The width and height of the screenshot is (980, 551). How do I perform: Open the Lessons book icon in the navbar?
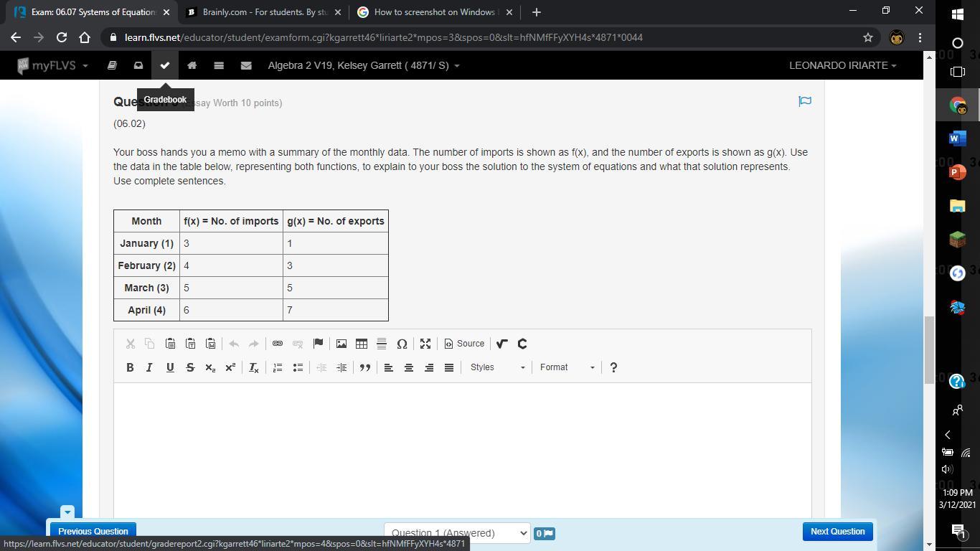tap(112, 65)
